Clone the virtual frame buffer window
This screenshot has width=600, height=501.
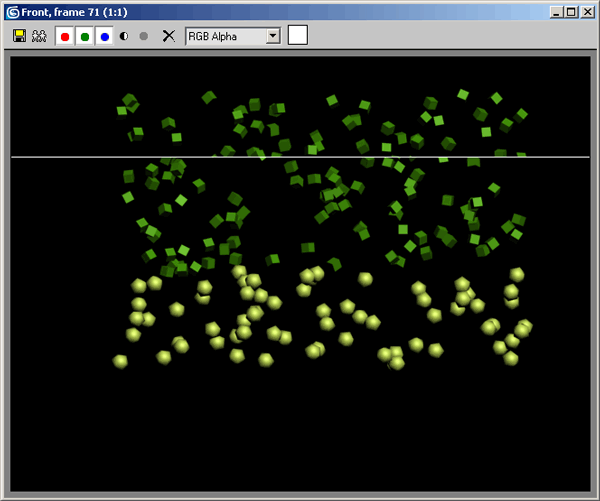(39, 36)
